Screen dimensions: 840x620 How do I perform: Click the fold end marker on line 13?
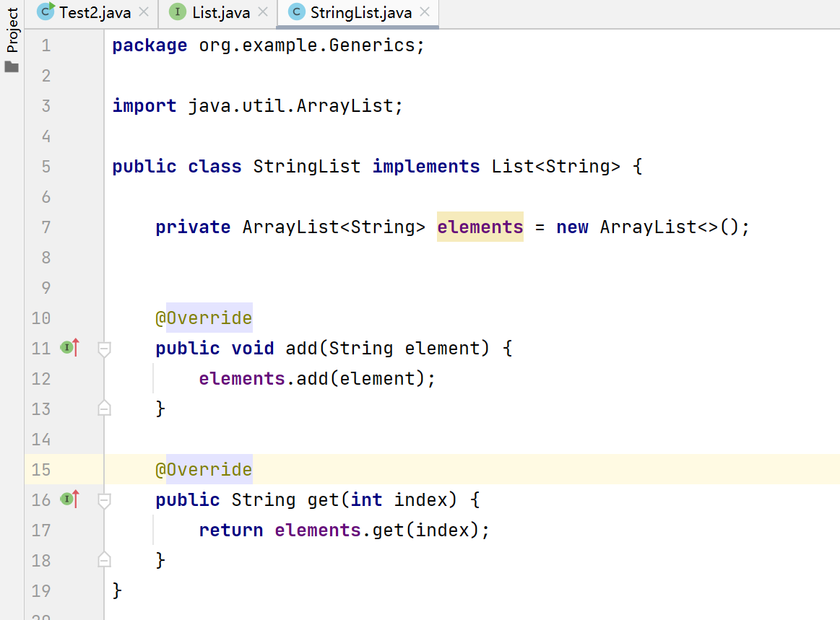[104, 409]
